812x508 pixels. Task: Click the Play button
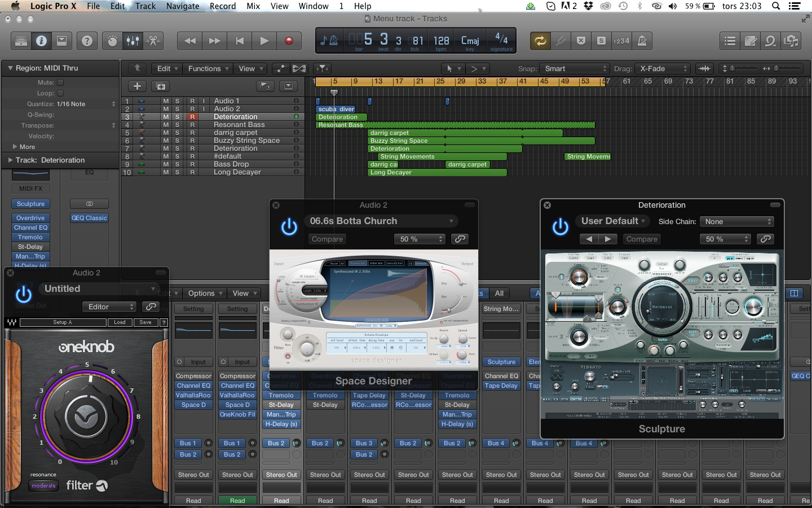[x=264, y=41]
